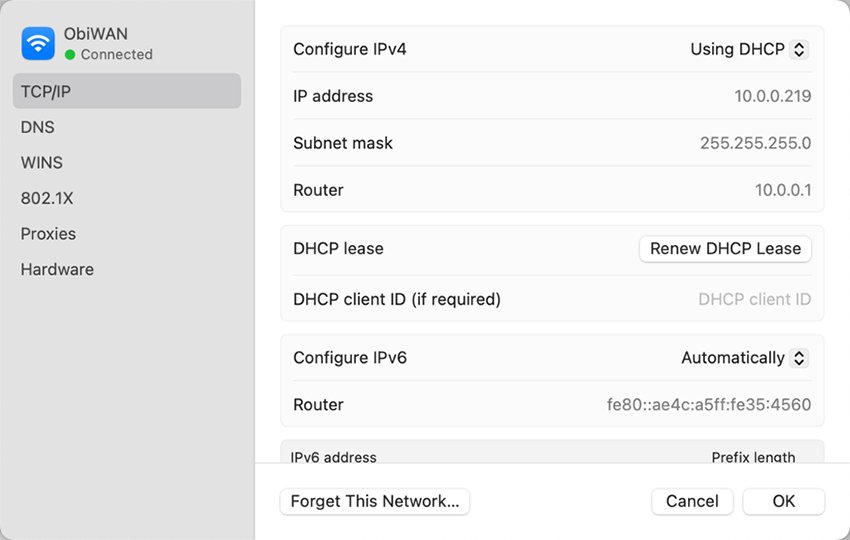Click the Renew DHCP Lease button
The image size is (850, 540).
[725, 249]
